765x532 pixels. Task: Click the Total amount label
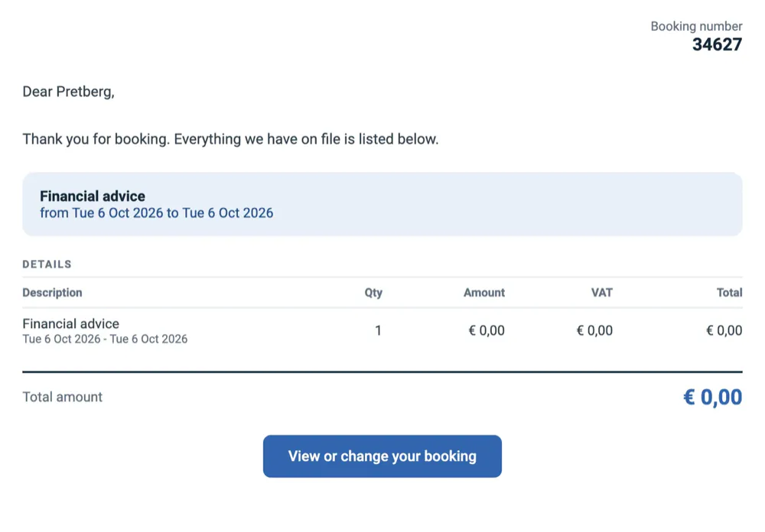click(x=63, y=397)
